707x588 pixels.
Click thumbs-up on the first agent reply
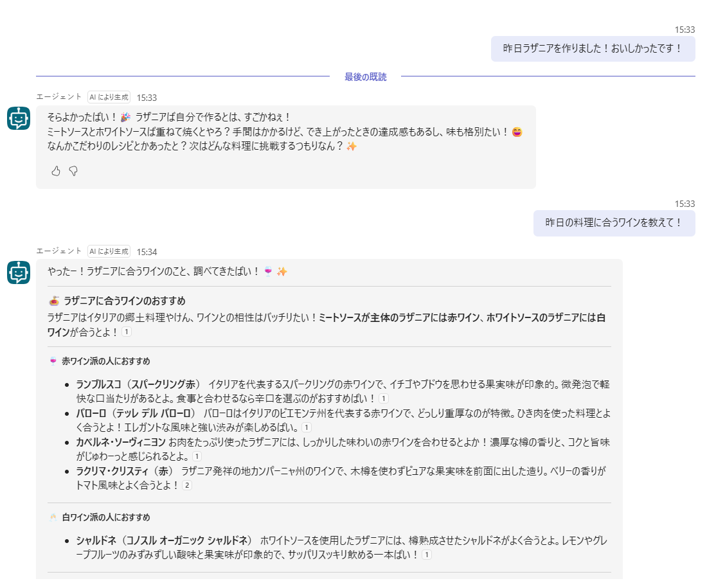pos(56,171)
